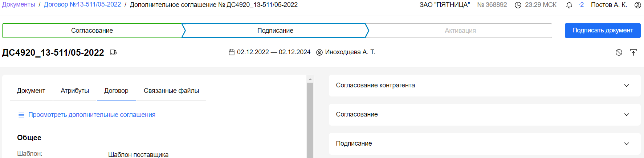
Task: Switch to the Документ tab
Action: [x=31, y=91]
